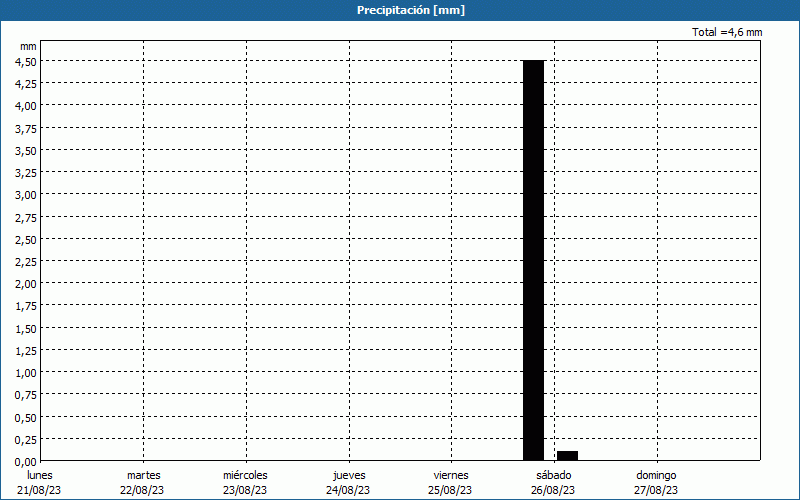Click the 2,25 y-axis value
The width and height of the screenshot is (800, 500).
26,262
